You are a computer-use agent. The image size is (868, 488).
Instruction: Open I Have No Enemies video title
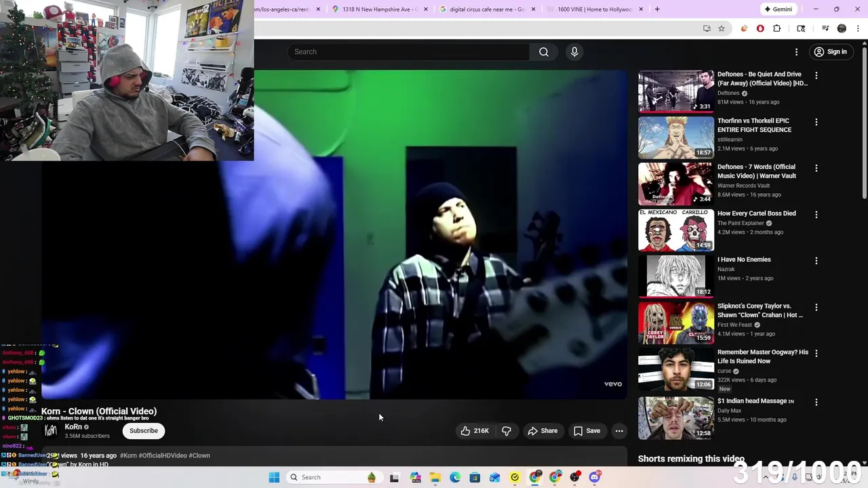tap(744, 260)
